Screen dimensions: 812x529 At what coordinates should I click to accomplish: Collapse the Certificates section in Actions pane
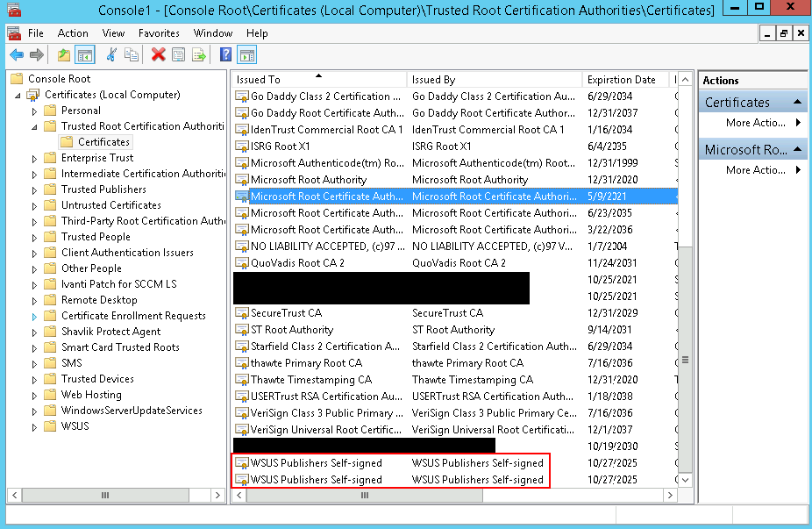800,102
